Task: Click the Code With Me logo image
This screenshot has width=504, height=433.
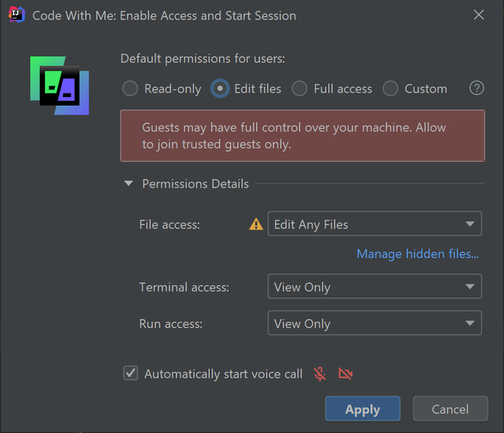Action: pos(59,86)
